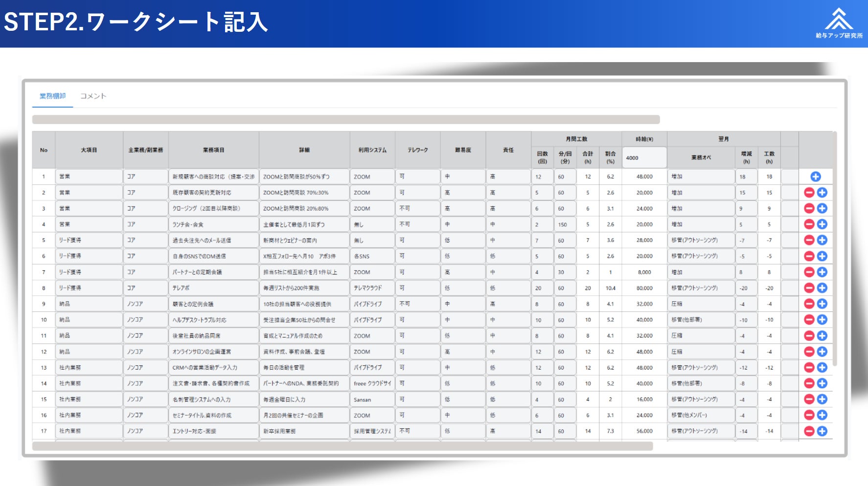Insert a row after row 3 with plus icon

(822, 208)
